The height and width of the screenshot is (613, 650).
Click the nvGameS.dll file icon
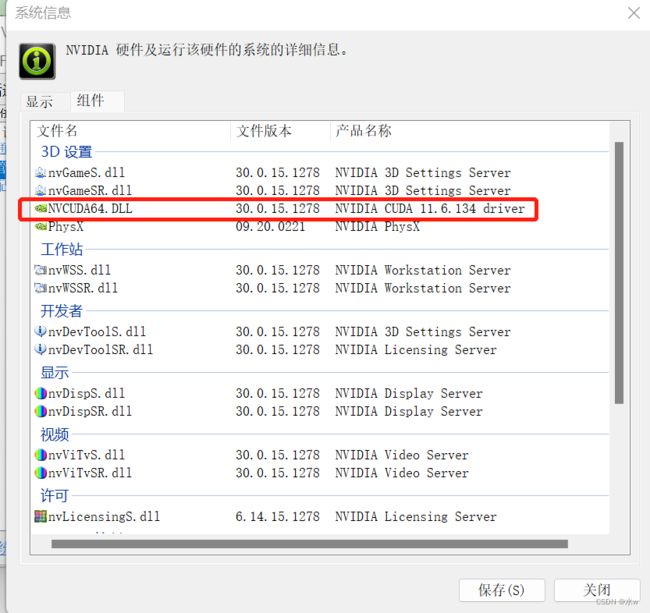tap(41, 172)
